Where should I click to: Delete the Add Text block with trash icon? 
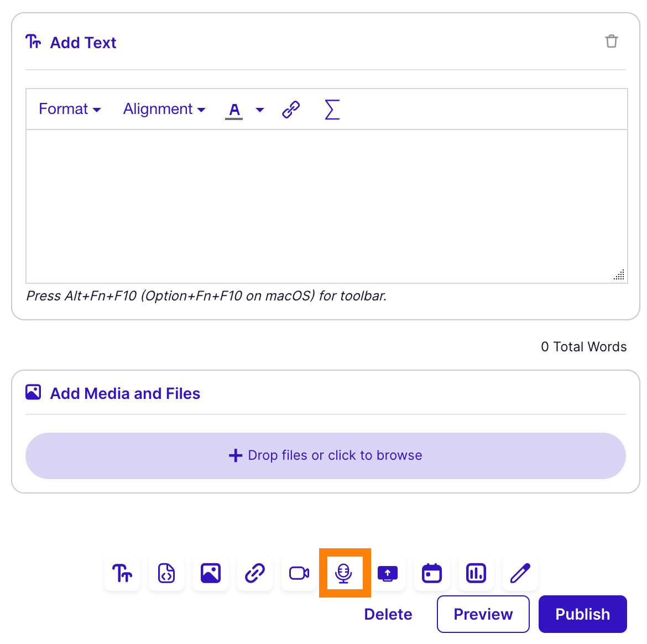point(611,41)
